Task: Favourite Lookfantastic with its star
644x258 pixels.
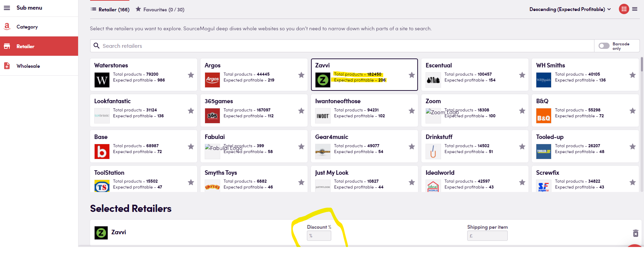Action: click(x=191, y=111)
